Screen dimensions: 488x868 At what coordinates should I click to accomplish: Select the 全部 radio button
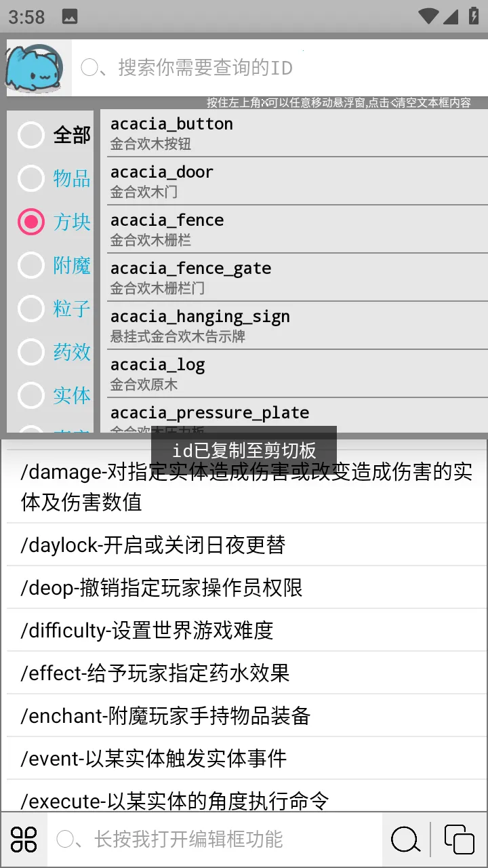point(31,135)
